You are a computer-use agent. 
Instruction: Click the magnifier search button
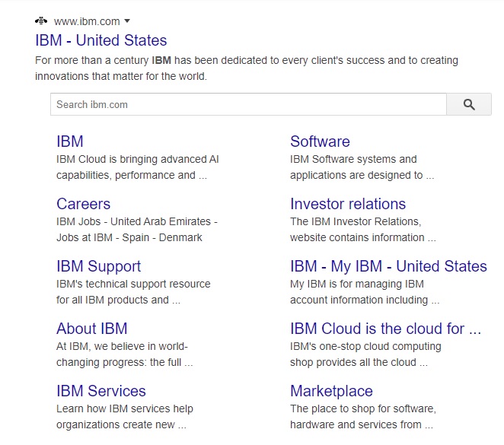coord(469,104)
